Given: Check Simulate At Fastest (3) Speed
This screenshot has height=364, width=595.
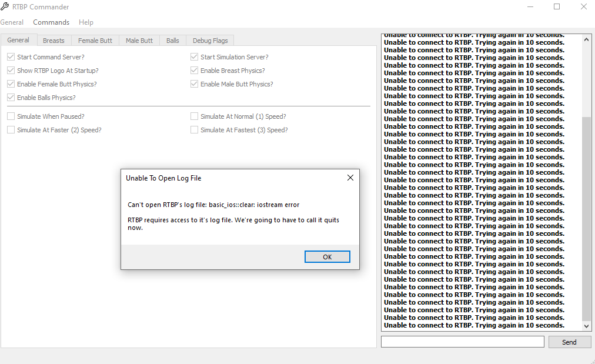Looking at the screenshot, I should pyautogui.click(x=194, y=130).
